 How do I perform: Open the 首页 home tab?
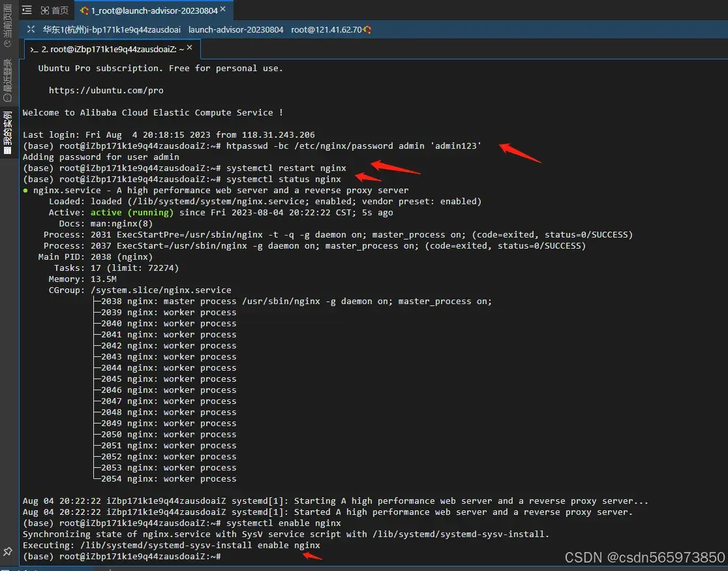55,10
